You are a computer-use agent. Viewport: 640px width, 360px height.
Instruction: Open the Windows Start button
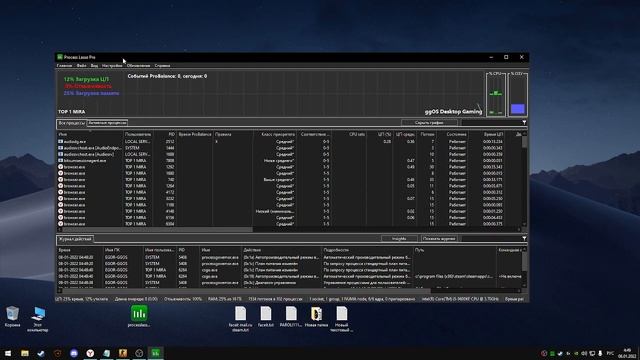(x=8, y=353)
